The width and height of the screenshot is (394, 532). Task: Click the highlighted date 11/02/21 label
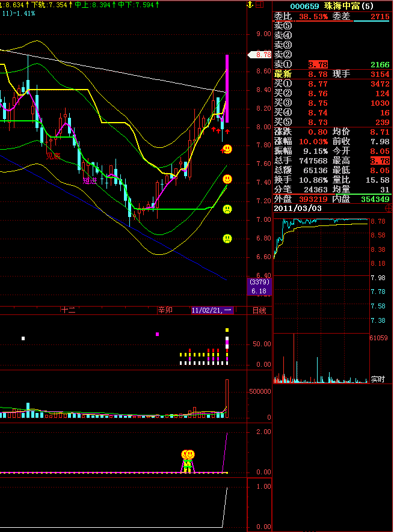(x=212, y=310)
